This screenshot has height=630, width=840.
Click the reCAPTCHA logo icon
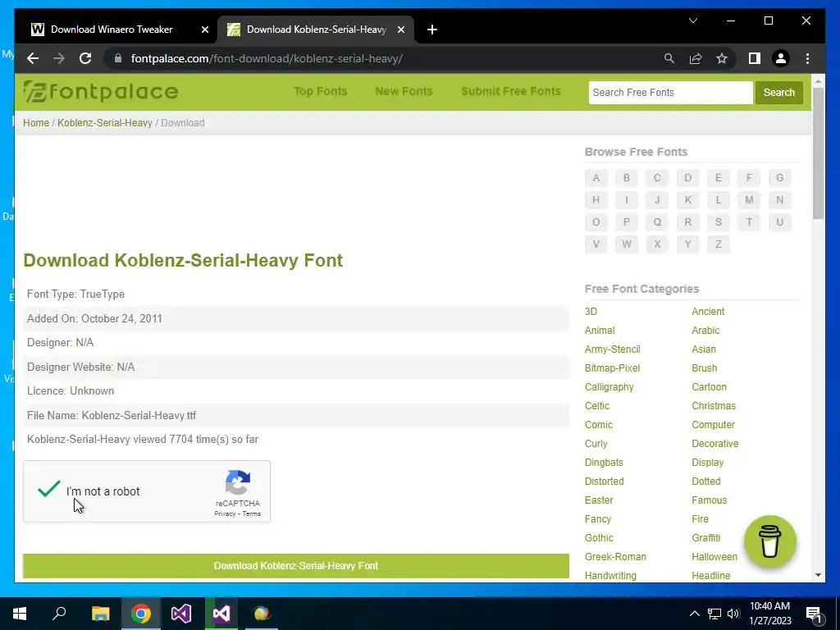point(238,482)
